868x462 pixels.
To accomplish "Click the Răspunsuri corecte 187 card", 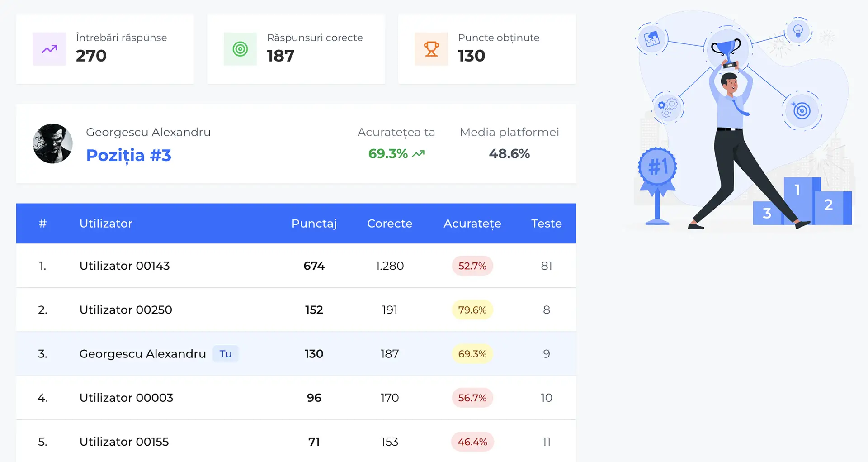I will (x=296, y=49).
